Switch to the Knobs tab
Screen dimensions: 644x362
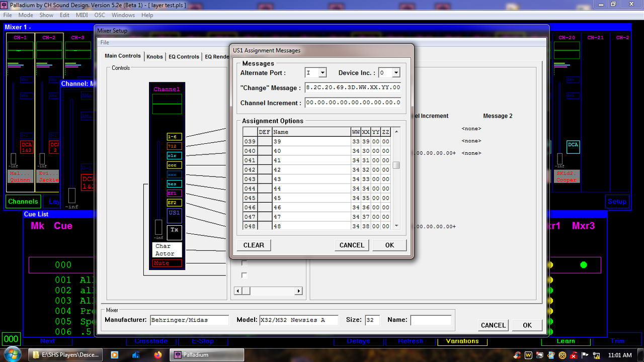[x=154, y=57]
